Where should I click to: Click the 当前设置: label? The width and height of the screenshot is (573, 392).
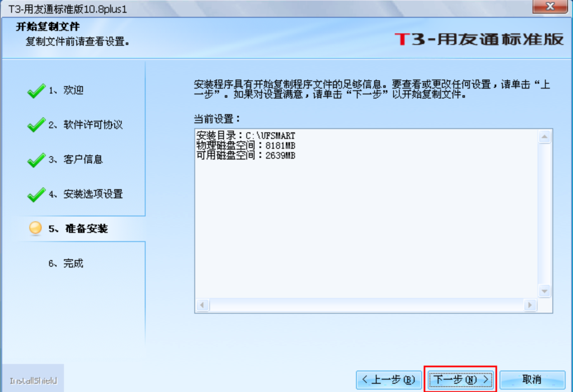click(217, 119)
